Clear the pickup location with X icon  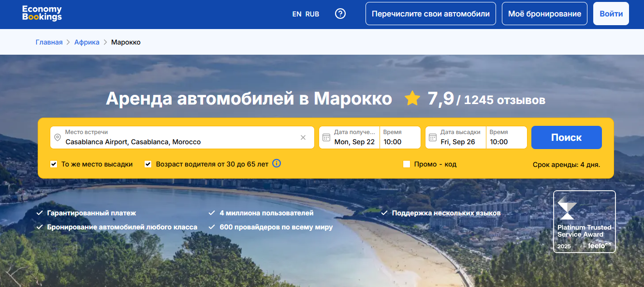point(303,137)
